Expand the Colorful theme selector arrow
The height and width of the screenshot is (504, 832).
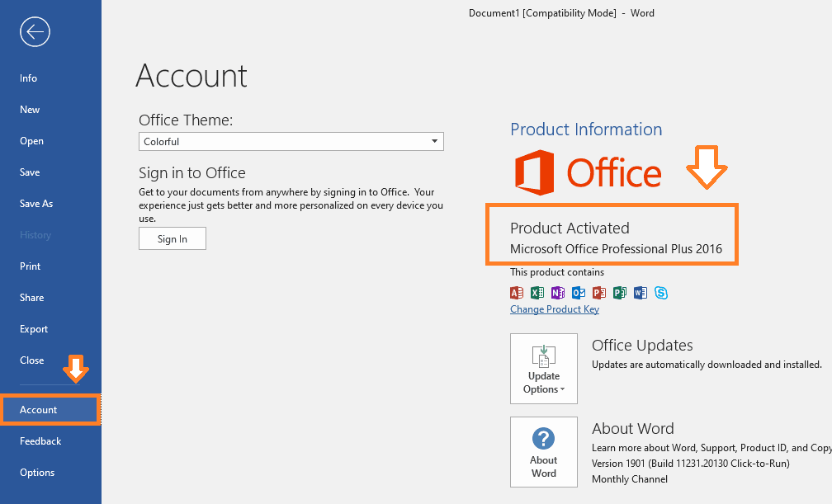coord(435,141)
